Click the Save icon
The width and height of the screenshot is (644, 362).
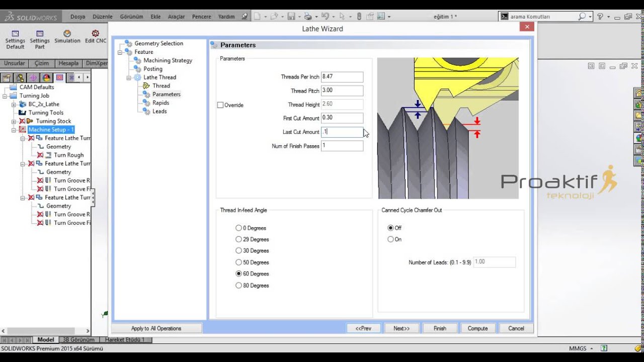(291, 16)
